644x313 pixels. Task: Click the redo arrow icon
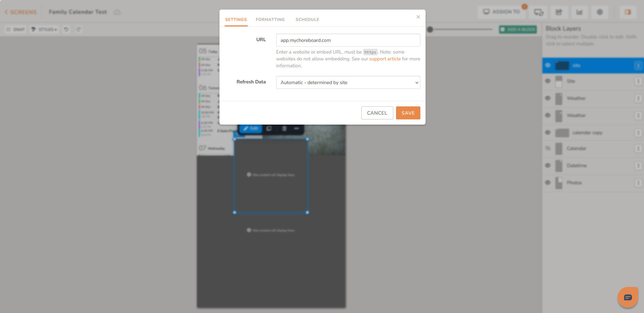(79, 30)
